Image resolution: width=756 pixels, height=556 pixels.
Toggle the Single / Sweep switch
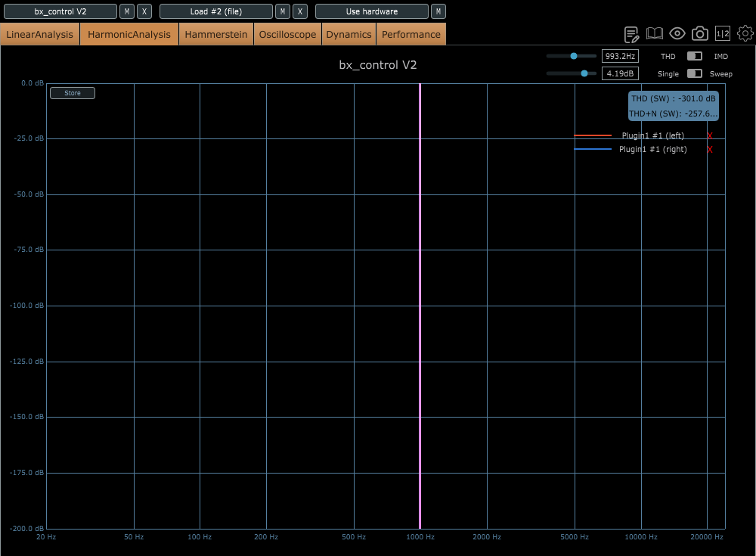(694, 73)
